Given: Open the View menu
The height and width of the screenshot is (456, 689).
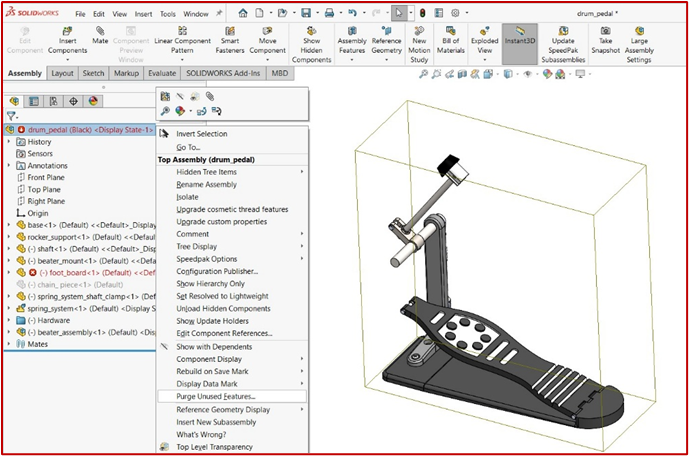Looking at the screenshot, I should pyautogui.click(x=120, y=14).
